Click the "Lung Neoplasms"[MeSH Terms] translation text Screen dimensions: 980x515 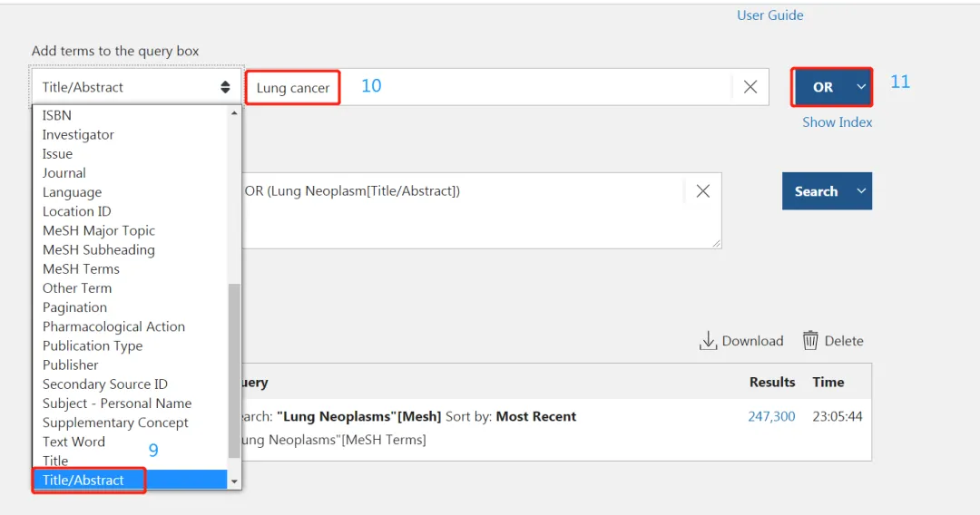(x=334, y=440)
